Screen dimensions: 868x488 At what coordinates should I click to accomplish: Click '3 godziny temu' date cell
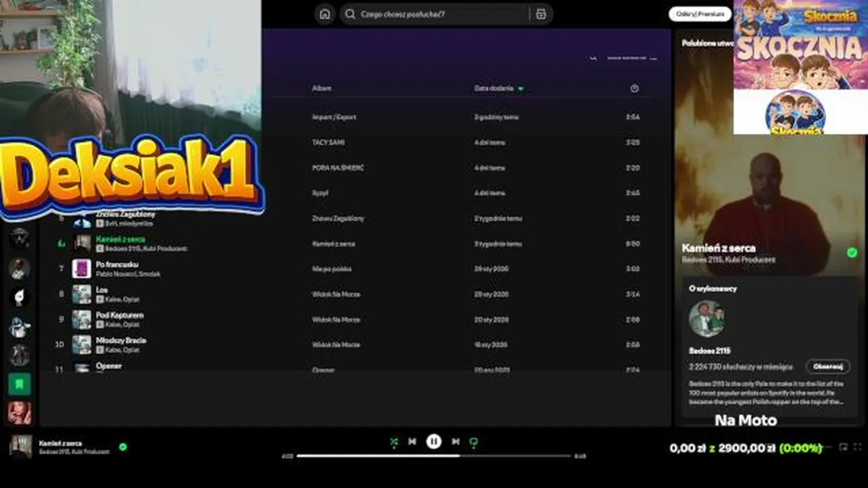click(x=496, y=117)
